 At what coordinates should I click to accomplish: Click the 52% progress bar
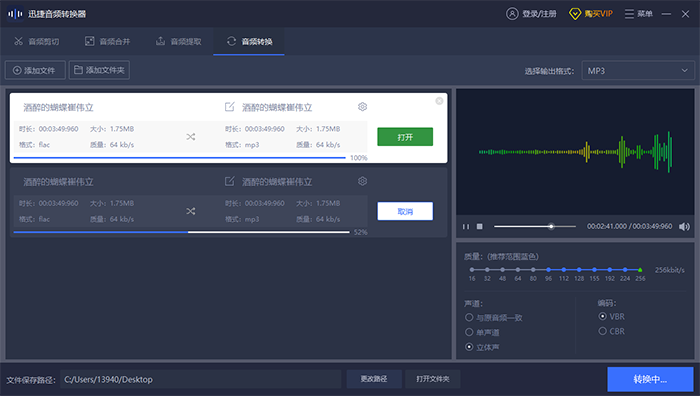(181, 232)
